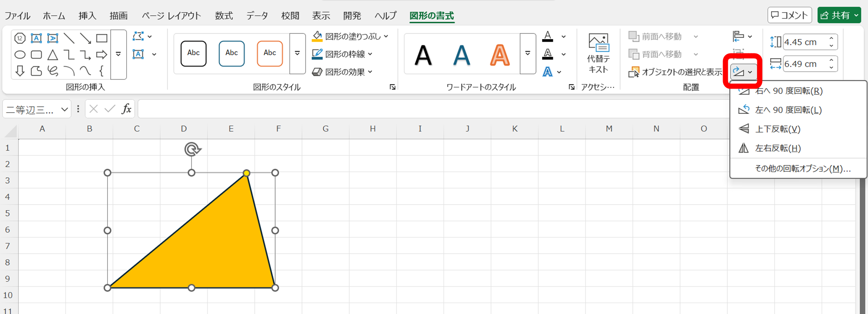This screenshot has height=314, width=868.
Task: Select the oval shape in shapes gallery
Action: click(20, 55)
